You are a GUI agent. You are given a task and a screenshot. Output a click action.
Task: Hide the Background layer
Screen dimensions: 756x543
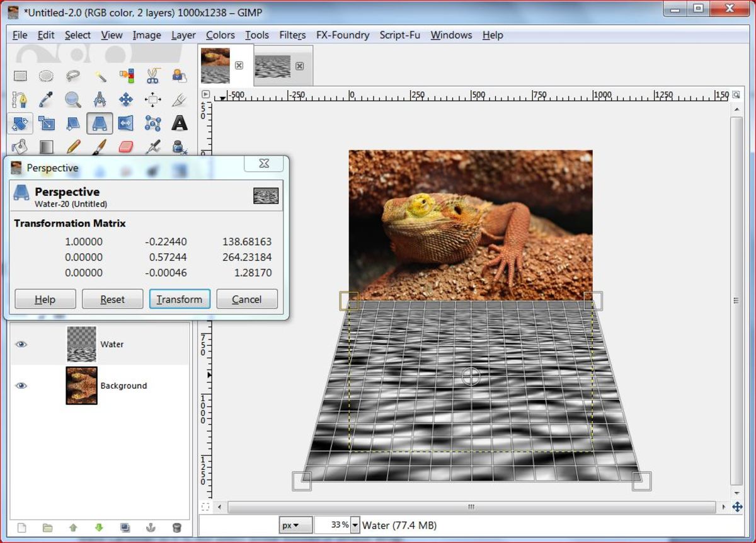click(21, 385)
